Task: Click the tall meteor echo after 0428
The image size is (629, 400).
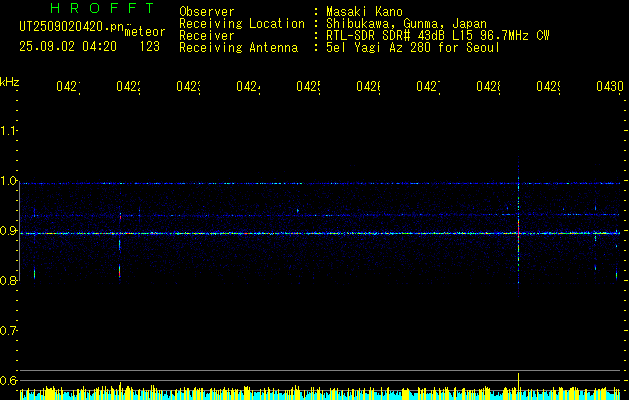Action: [518, 227]
